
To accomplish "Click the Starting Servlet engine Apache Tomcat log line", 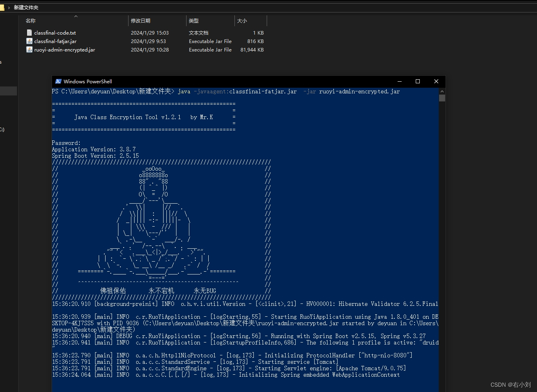I will (x=229, y=368).
